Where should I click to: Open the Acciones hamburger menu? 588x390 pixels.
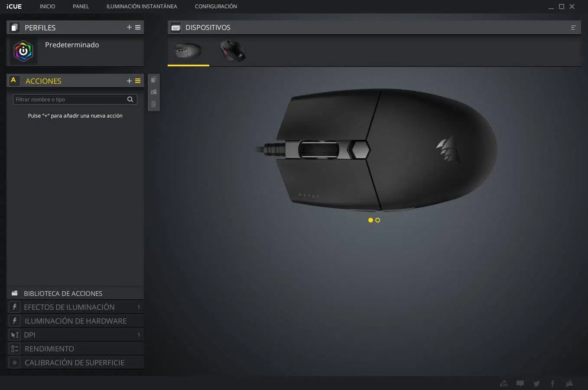138,81
